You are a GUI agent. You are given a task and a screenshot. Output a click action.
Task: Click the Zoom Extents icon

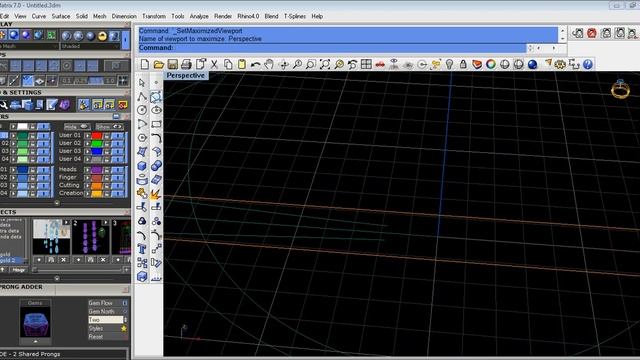click(x=325, y=64)
